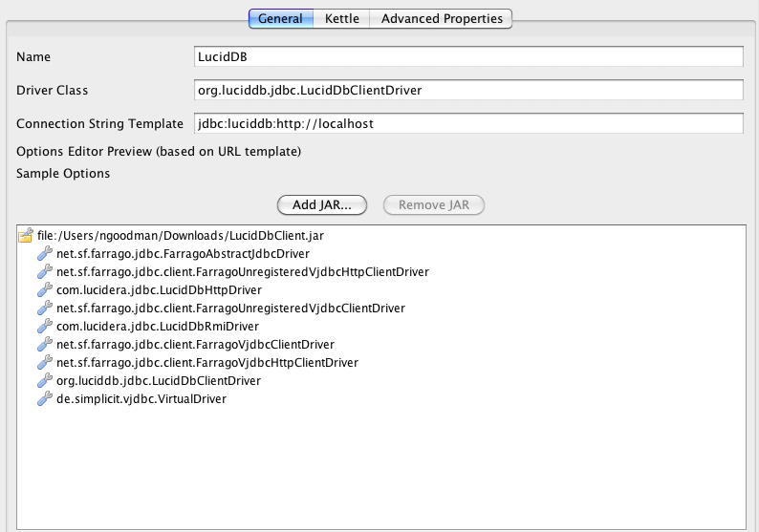
Task: Select FarragoUnregisteredVjdbcClientDriver class entry
Action: tap(230, 309)
